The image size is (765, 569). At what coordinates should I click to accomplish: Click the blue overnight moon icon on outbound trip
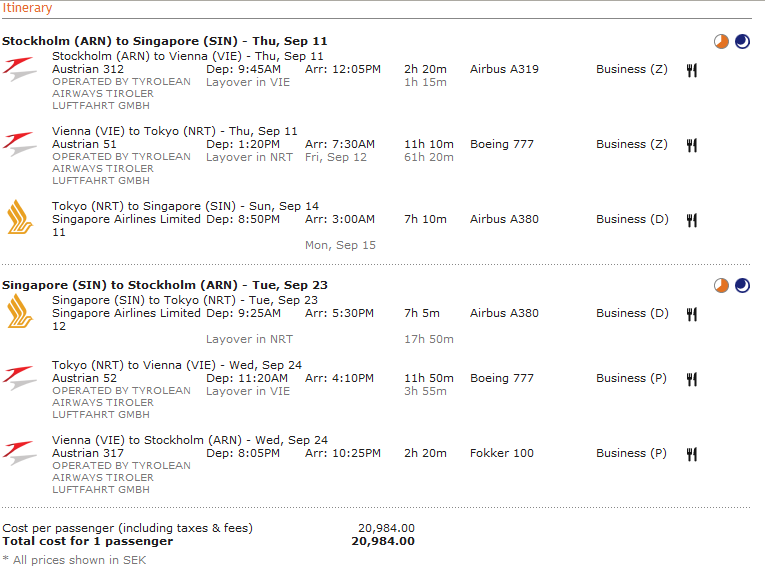(x=742, y=41)
